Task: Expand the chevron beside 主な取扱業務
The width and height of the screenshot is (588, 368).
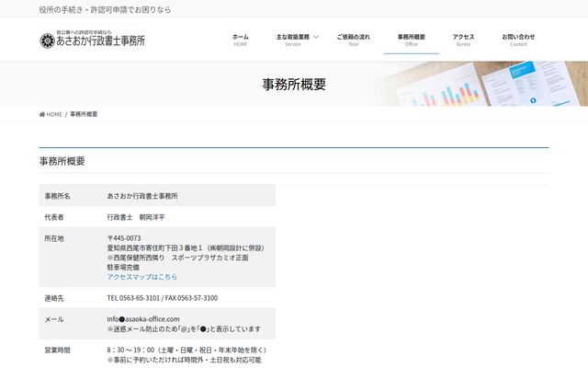Action: 316,37
